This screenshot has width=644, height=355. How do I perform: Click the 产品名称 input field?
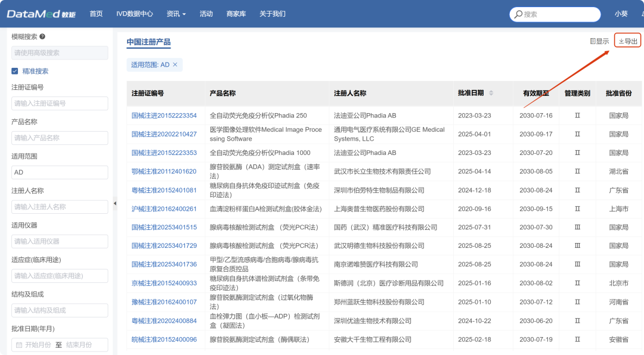point(60,138)
